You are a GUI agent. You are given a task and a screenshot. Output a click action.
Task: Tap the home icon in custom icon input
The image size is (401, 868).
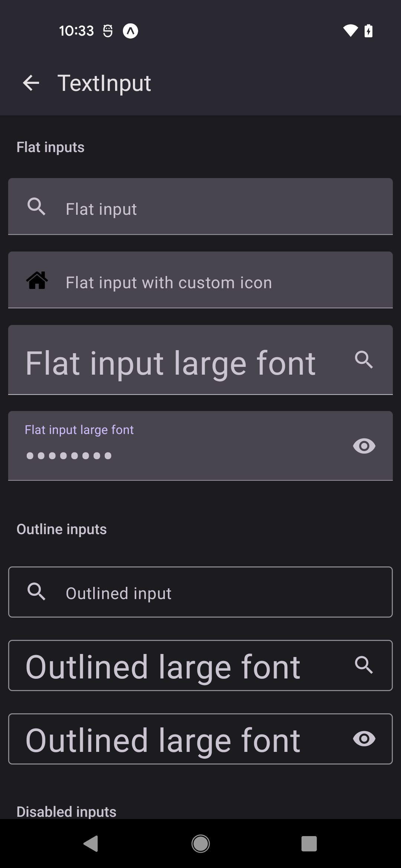(x=37, y=280)
